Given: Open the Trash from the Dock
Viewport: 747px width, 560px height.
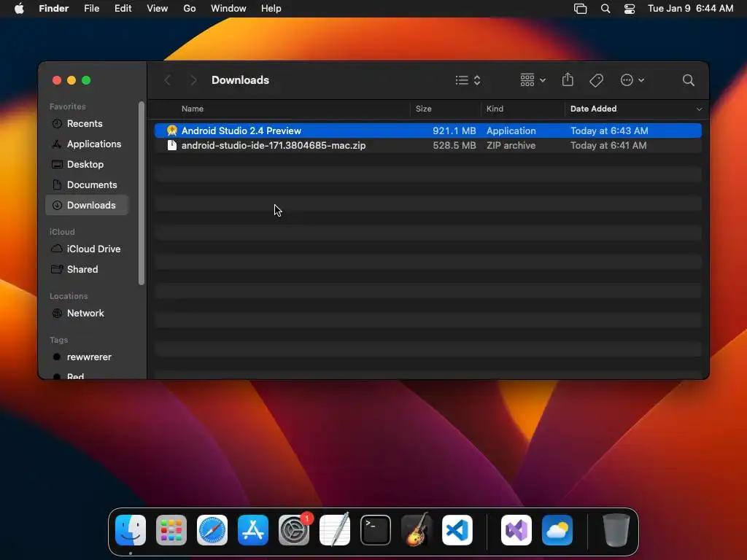Looking at the screenshot, I should point(616,530).
